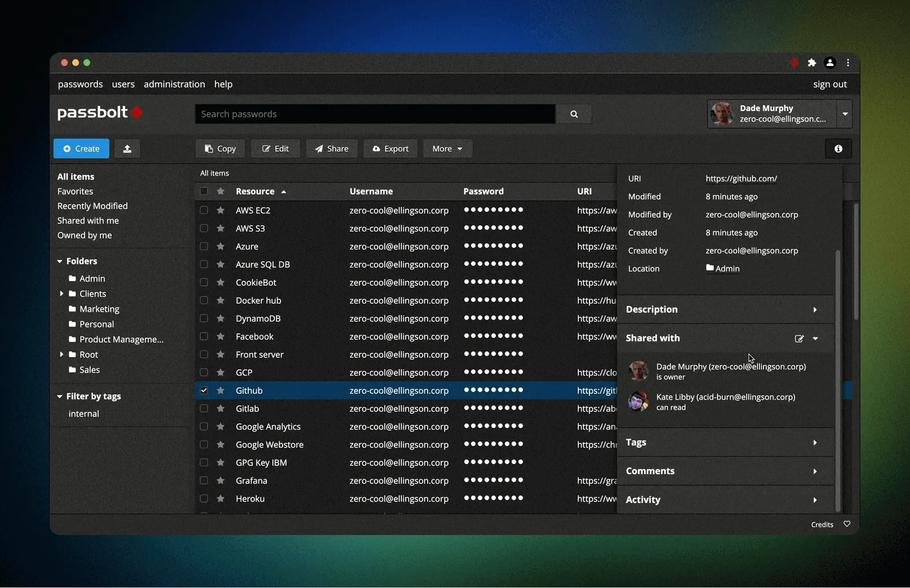The image size is (910, 588).
Task: Click the red passbolt extension icon
Action: pos(794,63)
